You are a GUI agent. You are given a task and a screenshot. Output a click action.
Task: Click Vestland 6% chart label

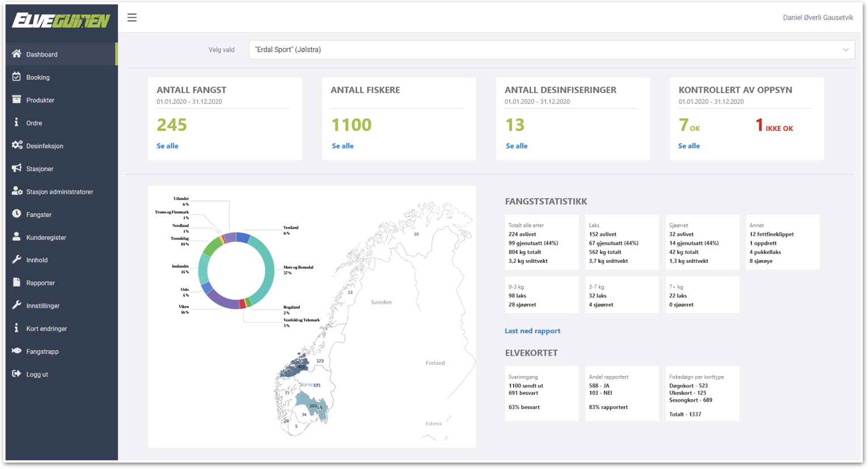[x=291, y=230]
